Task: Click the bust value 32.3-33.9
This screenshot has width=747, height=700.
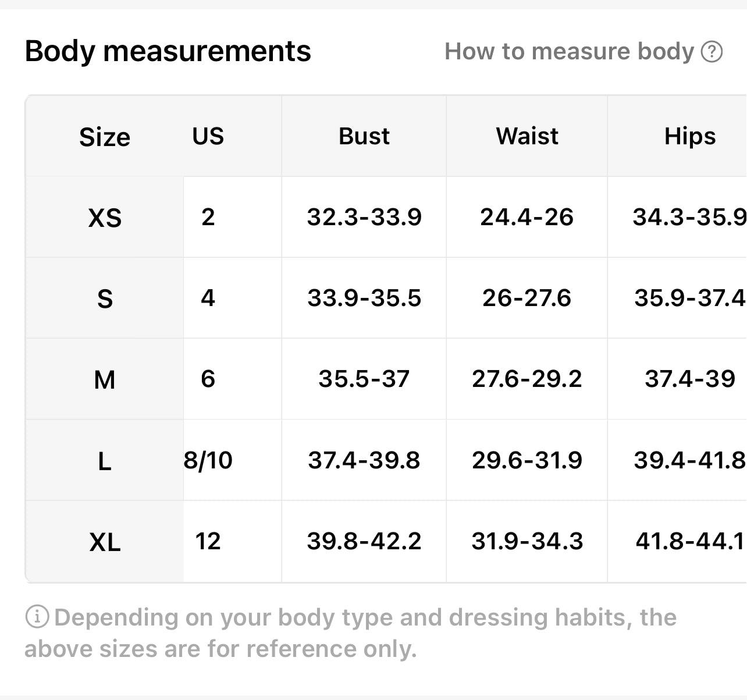Action: coord(364,217)
